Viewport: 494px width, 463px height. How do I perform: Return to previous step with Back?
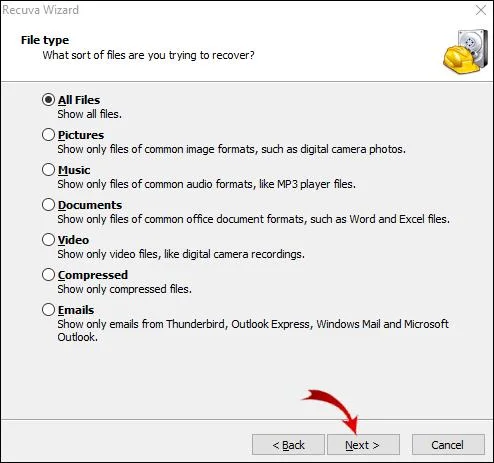pos(288,445)
